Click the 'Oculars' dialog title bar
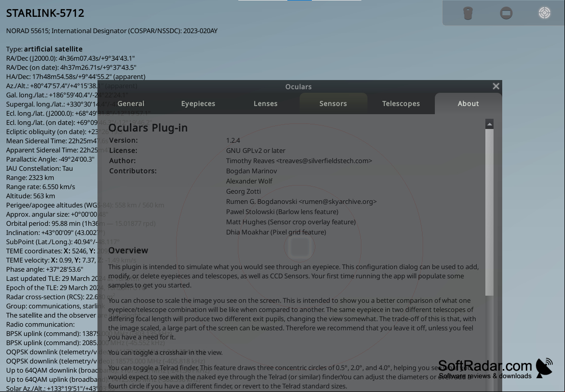 coord(299,87)
